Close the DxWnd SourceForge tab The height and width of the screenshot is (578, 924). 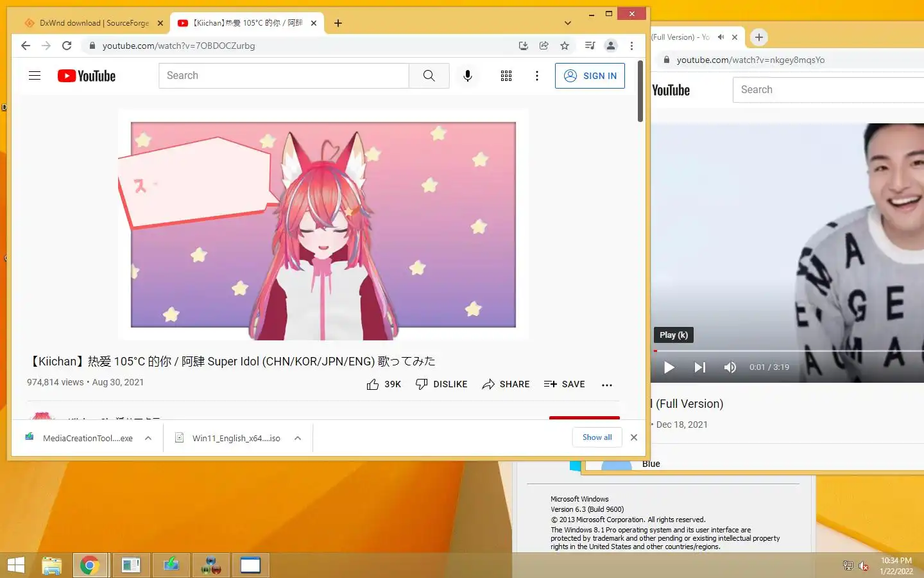(160, 23)
